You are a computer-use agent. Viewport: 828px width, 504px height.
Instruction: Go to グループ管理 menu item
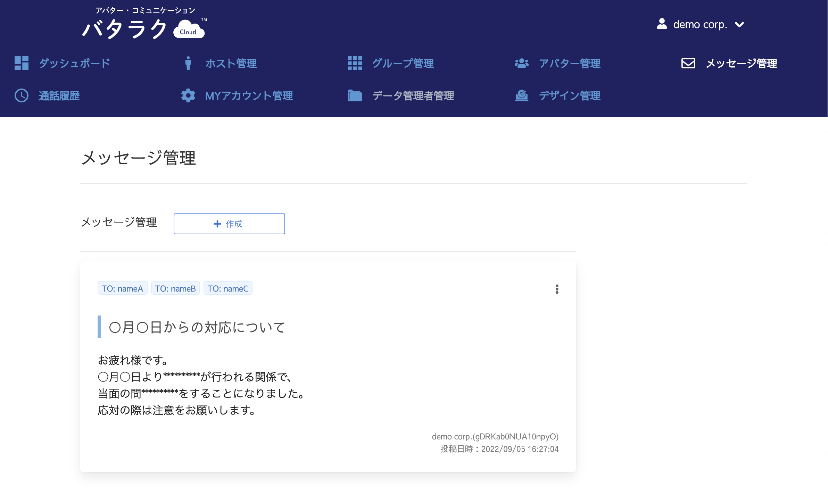403,63
